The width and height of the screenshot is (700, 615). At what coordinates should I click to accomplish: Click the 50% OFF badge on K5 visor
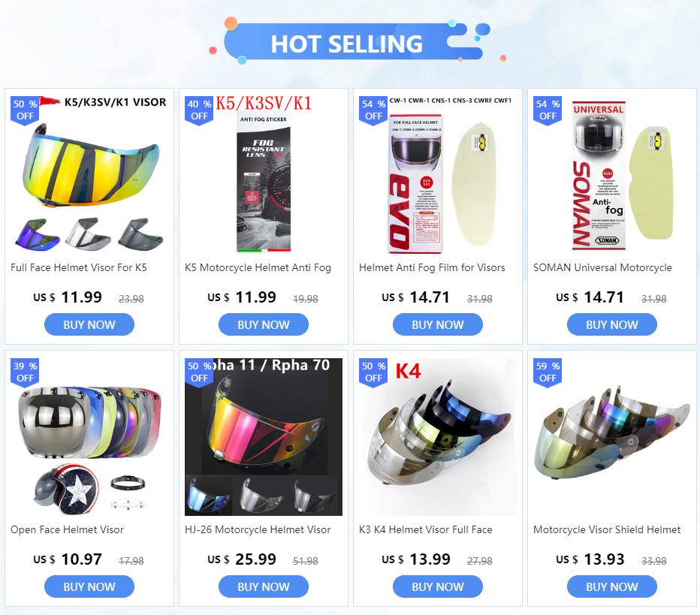pos(25,110)
